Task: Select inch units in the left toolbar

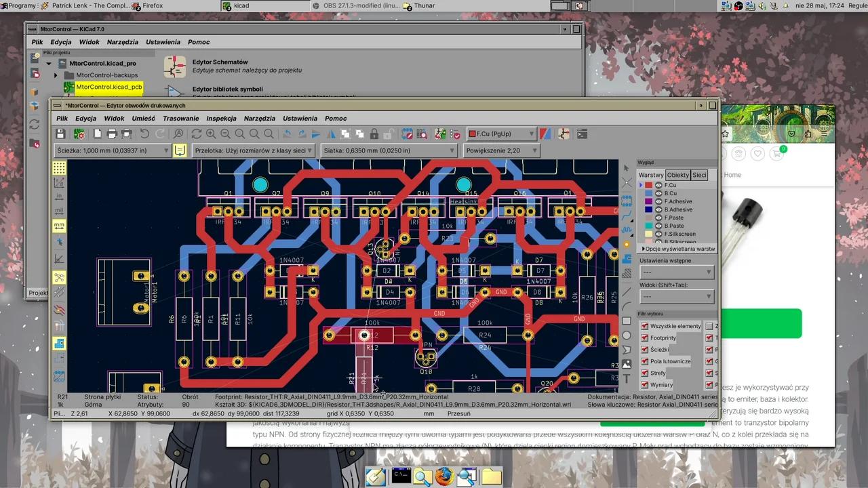Action: click(x=60, y=196)
